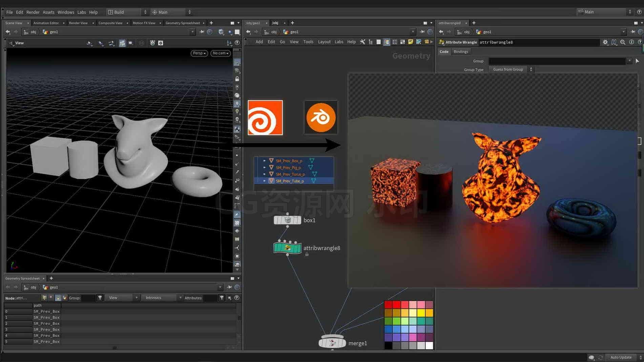Image resolution: width=644 pixels, height=362 pixels.
Task: Select the box1 node
Action: coord(287,220)
